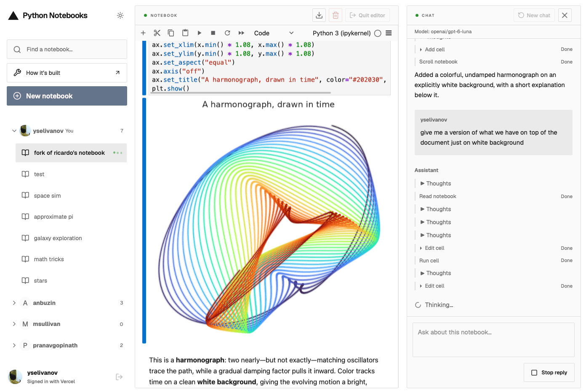
Task: Click the Thinking spinner icon
Action: pos(418,305)
